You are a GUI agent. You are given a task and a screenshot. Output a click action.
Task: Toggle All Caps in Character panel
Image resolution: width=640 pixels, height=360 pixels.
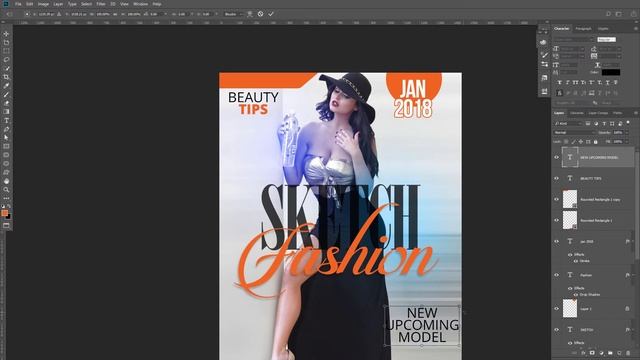click(x=576, y=82)
